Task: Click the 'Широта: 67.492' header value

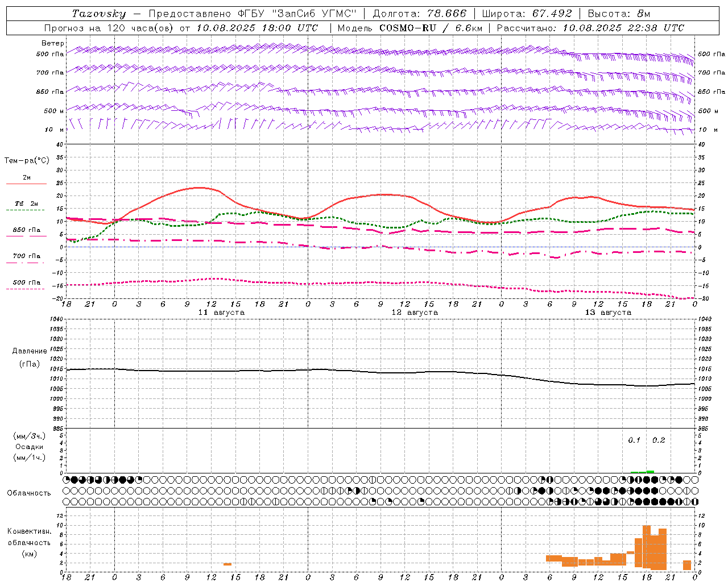Action: (x=527, y=14)
